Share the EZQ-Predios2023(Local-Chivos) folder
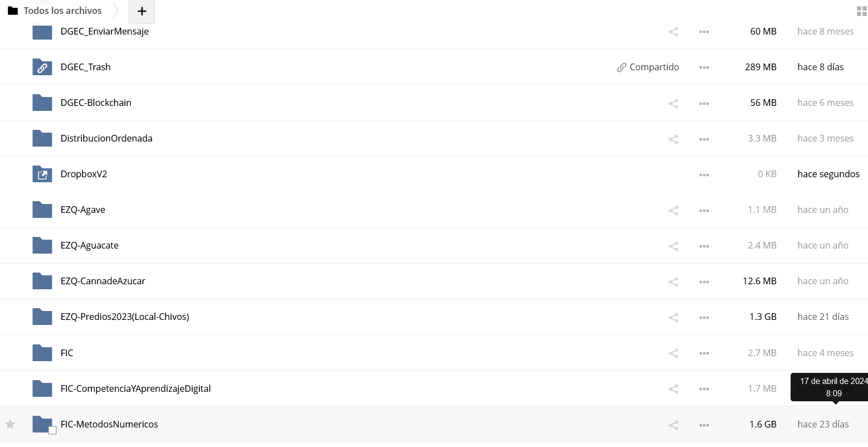868x447 pixels. 673,317
